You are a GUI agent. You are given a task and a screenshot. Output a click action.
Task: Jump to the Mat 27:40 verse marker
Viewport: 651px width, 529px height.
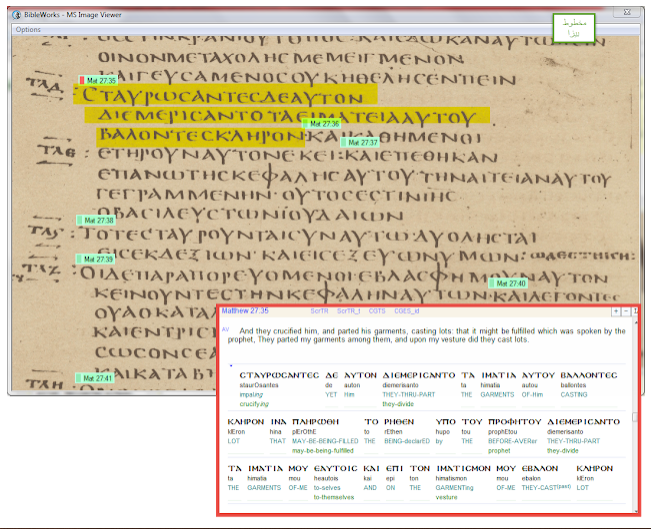pos(508,283)
